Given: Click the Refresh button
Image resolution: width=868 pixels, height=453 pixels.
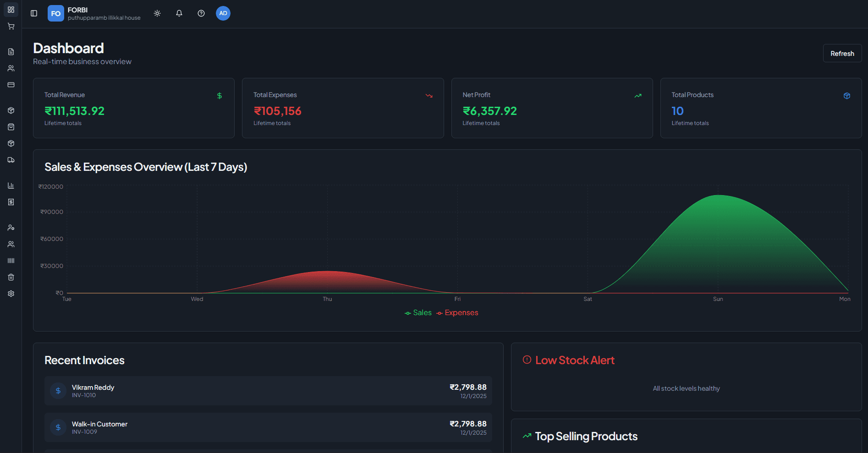Looking at the screenshot, I should click(x=842, y=54).
